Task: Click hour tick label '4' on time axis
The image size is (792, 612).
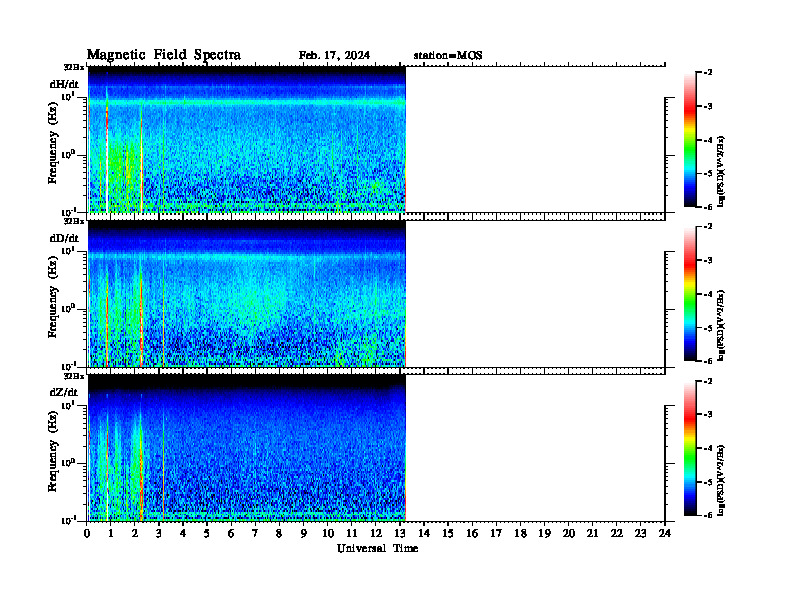Action: pyautogui.click(x=183, y=534)
